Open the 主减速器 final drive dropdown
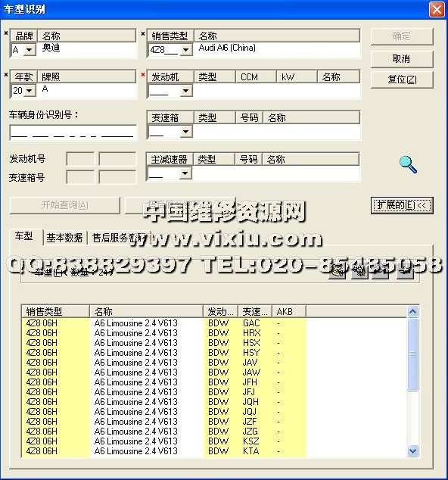Image resolution: width=448 pixels, height=480 pixels. (x=185, y=173)
